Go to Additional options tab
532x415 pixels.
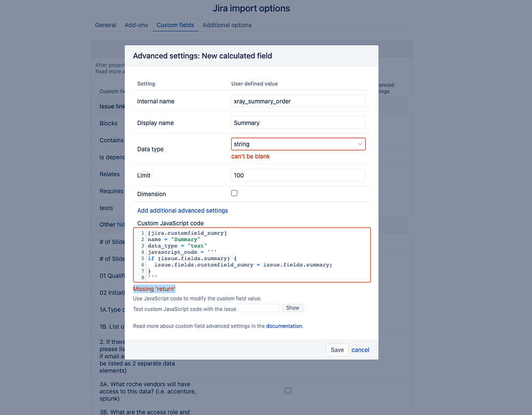(x=227, y=25)
